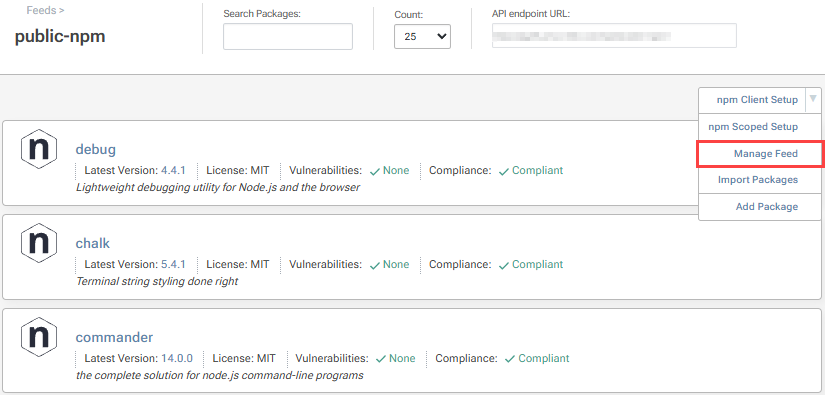Click the debug License: MIT text
The width and height of the screenshot is (825, 395).
coord(237,170)
